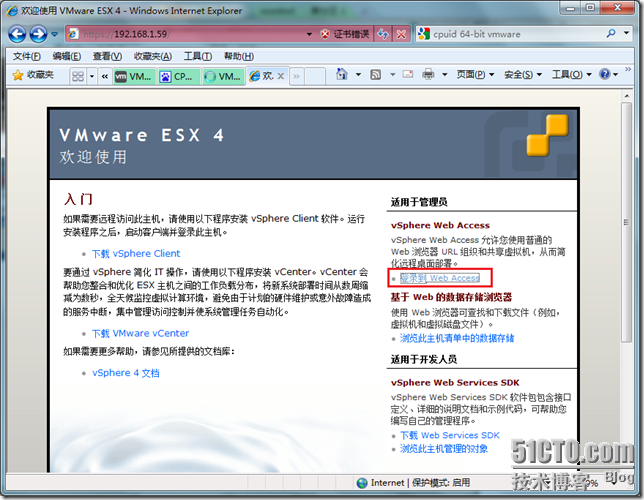Click the 浏览此主机管理的对象 link

(x=444, y=449)
